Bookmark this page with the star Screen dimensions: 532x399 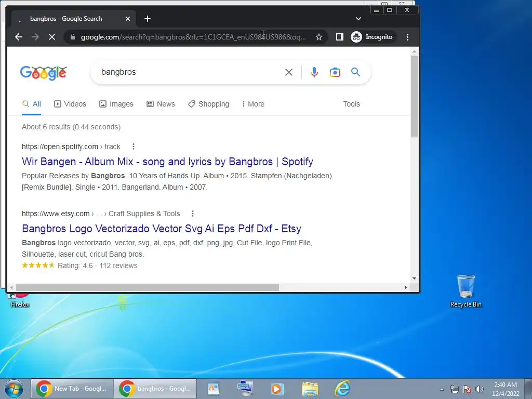(x=318, y=37)
